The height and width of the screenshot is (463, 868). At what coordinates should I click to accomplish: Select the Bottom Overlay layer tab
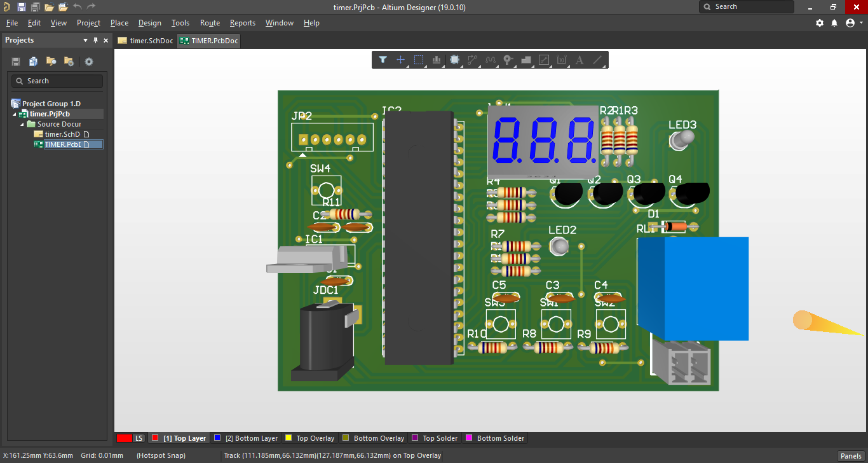click(374, 438)
